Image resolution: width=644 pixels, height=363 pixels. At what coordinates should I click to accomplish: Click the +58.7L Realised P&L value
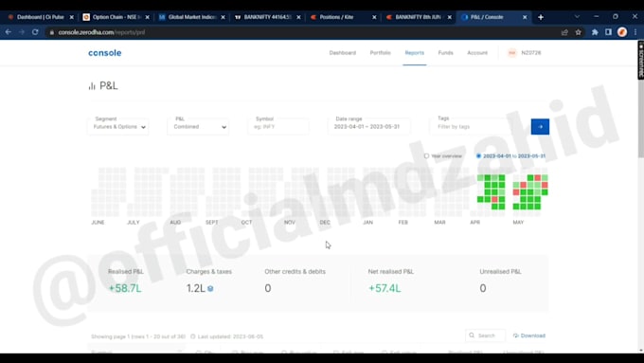(124, 288)
